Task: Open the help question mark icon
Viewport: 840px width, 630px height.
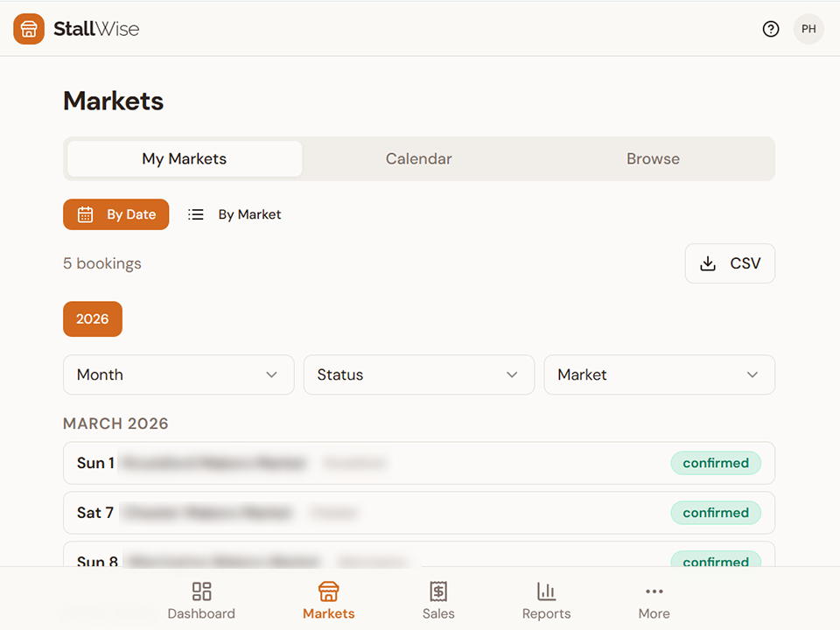Action: 771,29
